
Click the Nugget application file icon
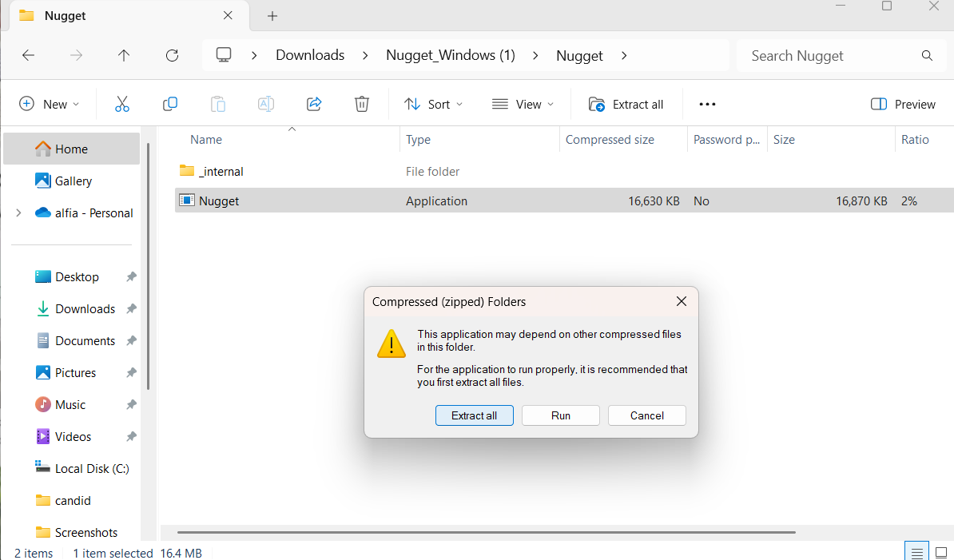(187, 200)
